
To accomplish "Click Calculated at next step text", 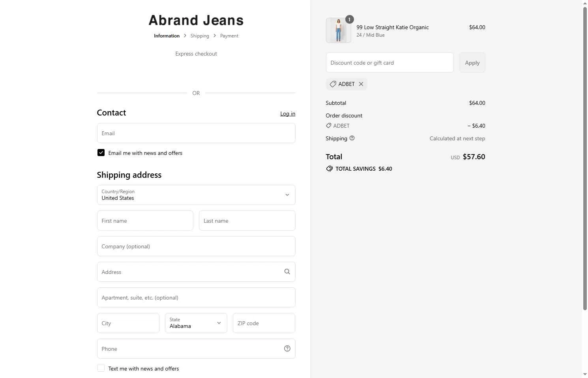I will pyautogui.click(x=457, y=138).
